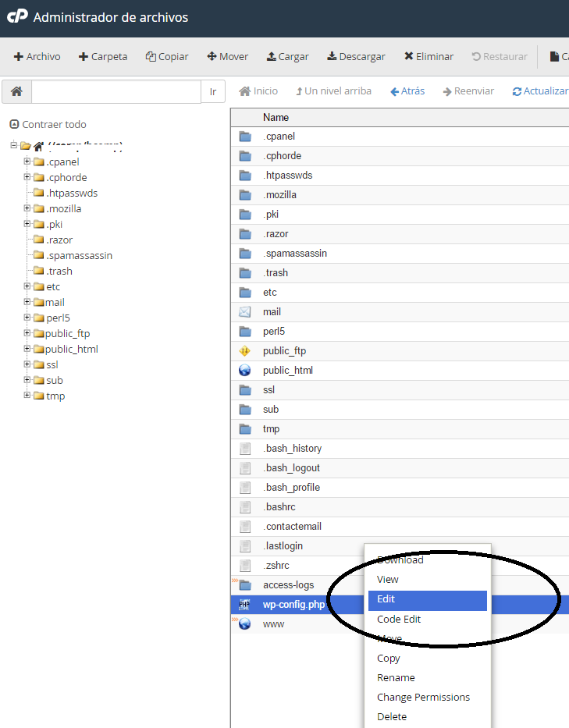Click the mail envelope icon in list
569x728 pixels.
click(245, 312)
